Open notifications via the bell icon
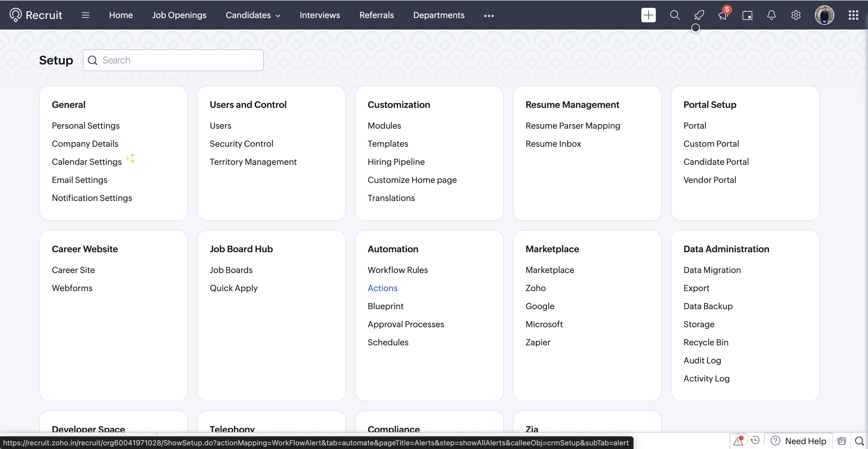 [771, 15]
